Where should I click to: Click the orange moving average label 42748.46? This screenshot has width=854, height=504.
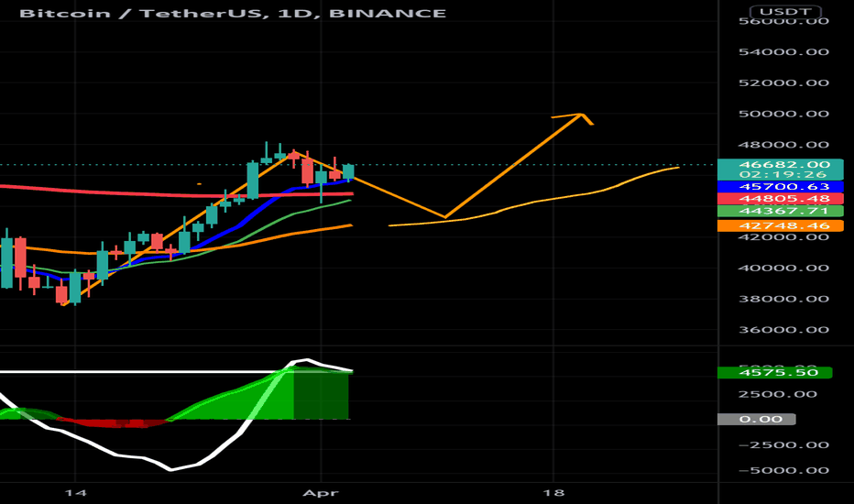point(781,225)
